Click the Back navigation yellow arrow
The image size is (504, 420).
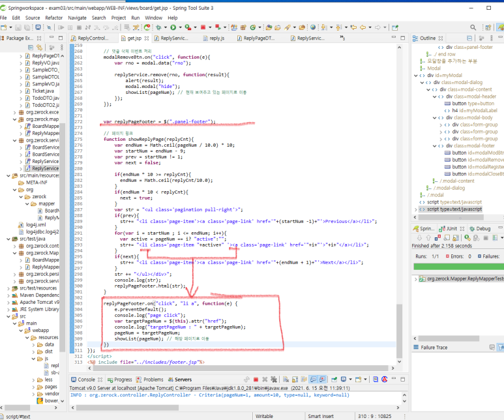[363, 27]
